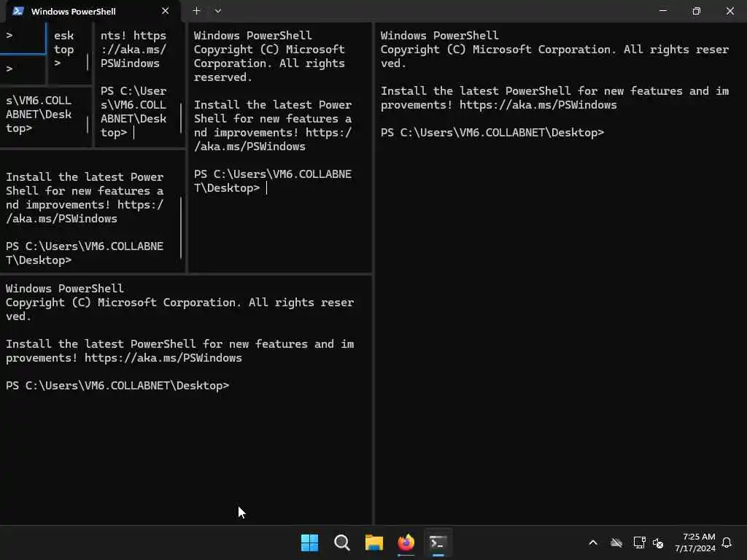This screenshot has height=560, width=747.
Task: Open the notifications bell icon
Action: click(x=727, y=542)
